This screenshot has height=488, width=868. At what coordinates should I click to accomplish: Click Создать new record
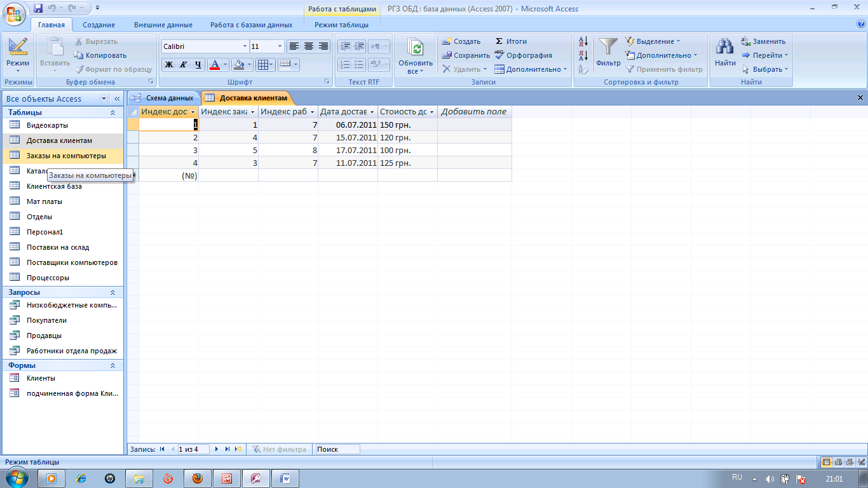click(462, 41)
